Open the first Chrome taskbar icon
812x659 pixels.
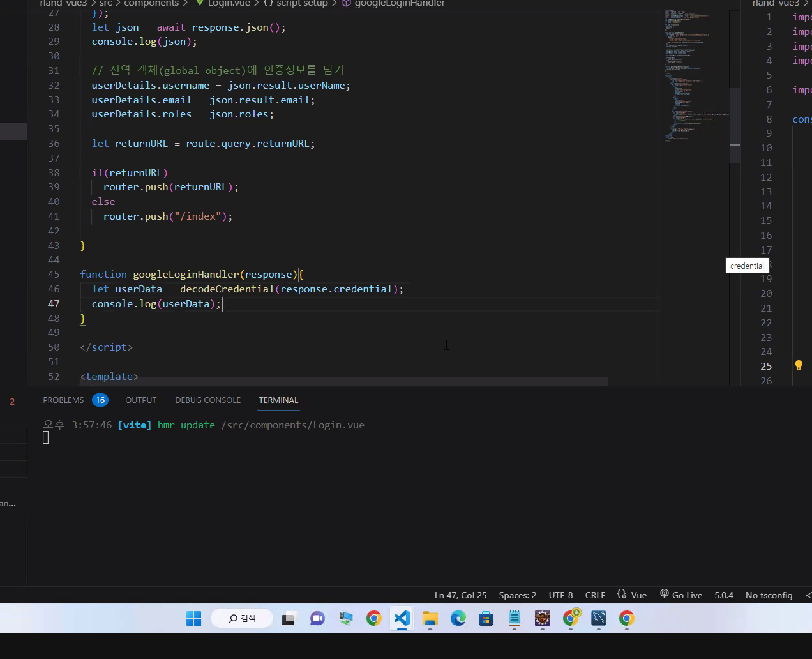click(x=373, y=618)
